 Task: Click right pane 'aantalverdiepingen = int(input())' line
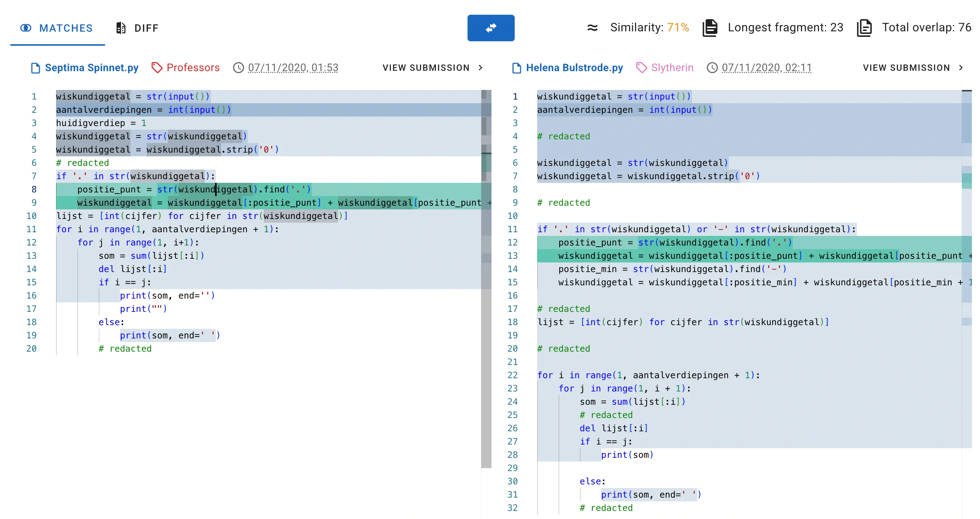[x=624, y=110]
